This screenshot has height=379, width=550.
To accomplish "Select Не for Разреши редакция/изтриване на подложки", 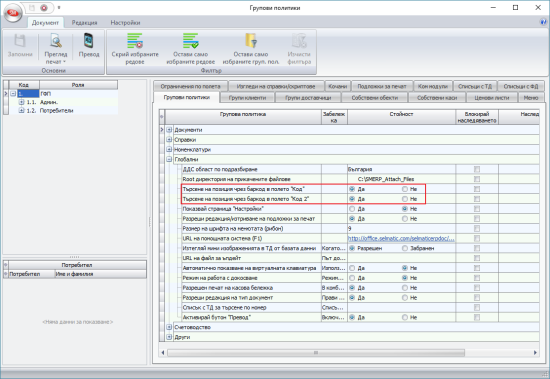I will click(405, 219).
